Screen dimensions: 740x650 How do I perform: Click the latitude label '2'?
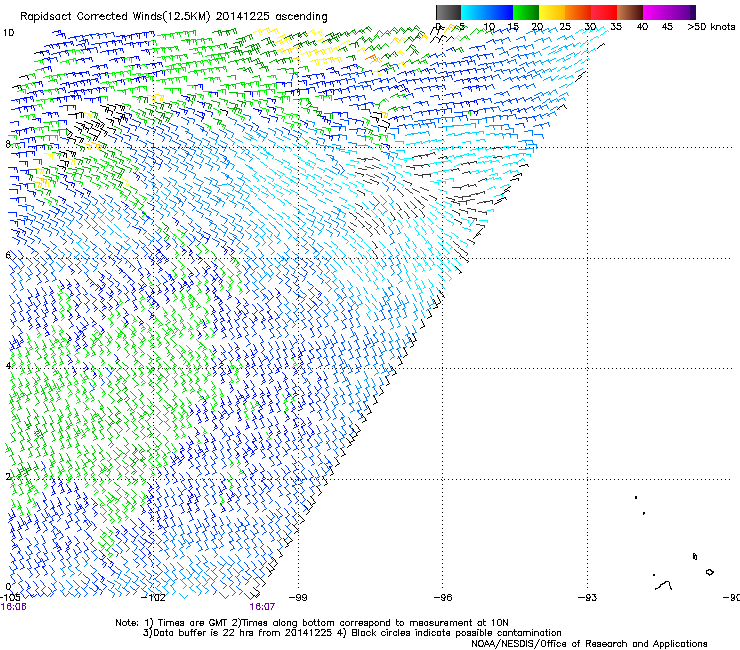point(8,476)
